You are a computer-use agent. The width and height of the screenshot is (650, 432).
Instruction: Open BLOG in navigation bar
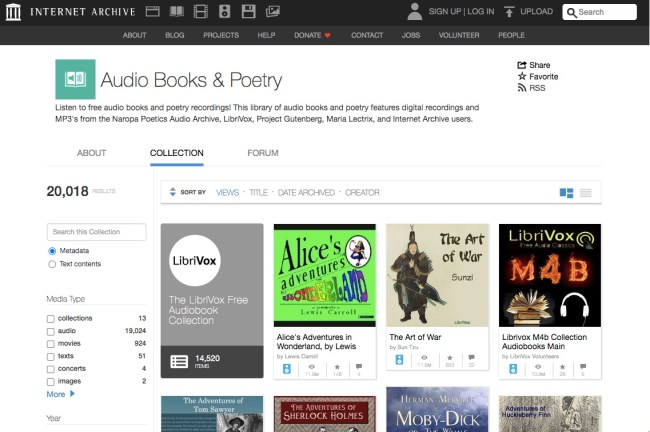[x=175, y=35]
